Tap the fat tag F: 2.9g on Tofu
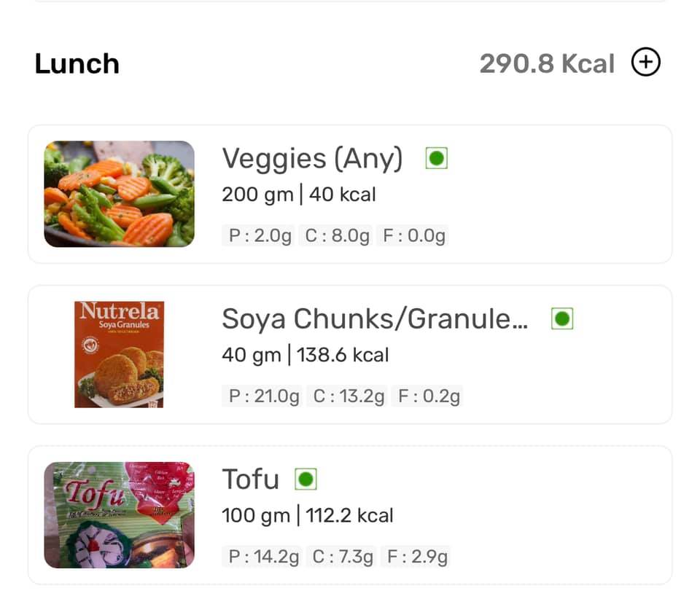 click(417, 557)
